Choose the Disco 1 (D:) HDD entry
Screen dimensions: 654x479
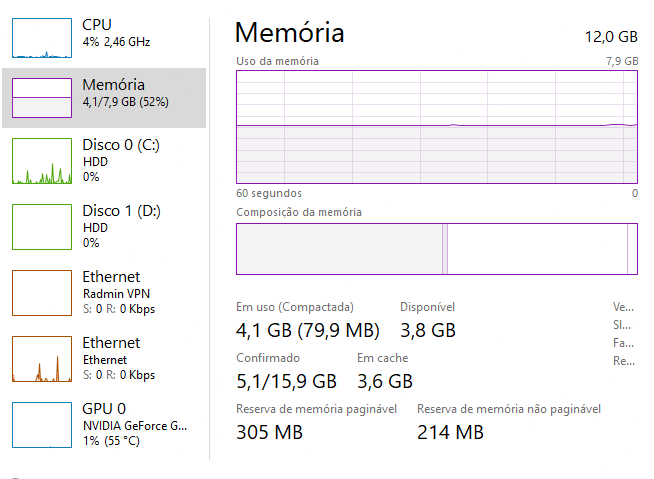click(104, 227)
